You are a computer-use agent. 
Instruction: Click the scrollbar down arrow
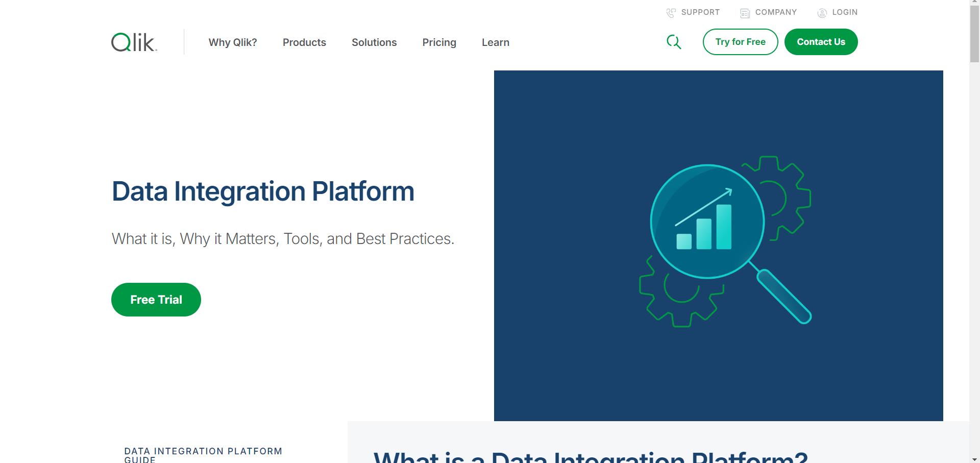[975, 459]
